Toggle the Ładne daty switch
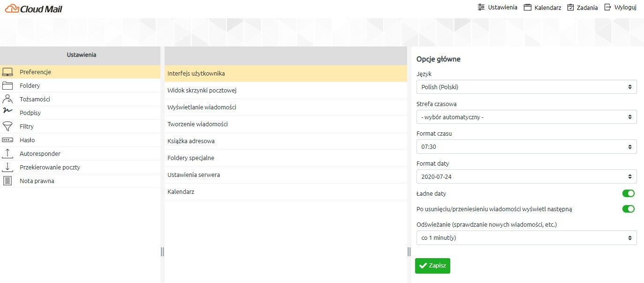644x283 pixels. click(x=628, y=193)
